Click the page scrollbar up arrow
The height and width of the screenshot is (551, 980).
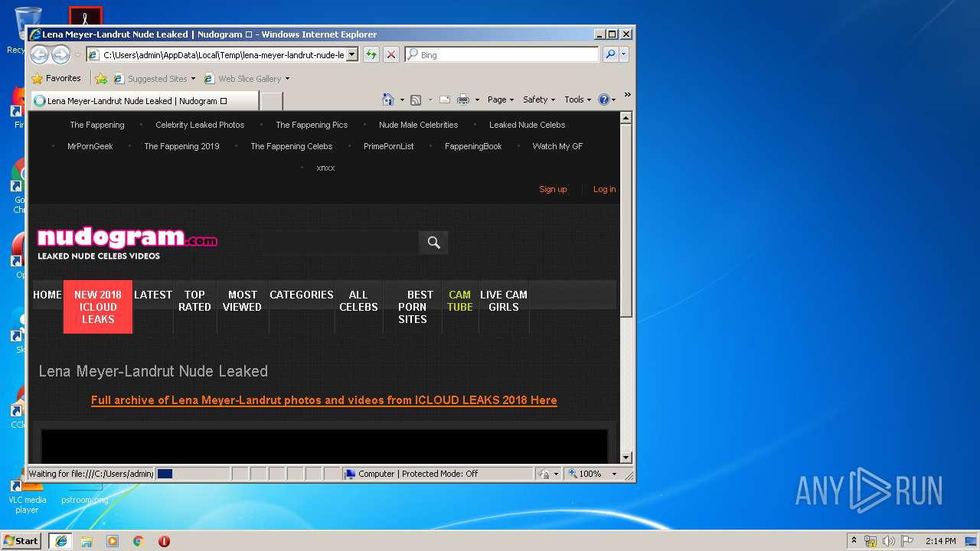(626, 118)
